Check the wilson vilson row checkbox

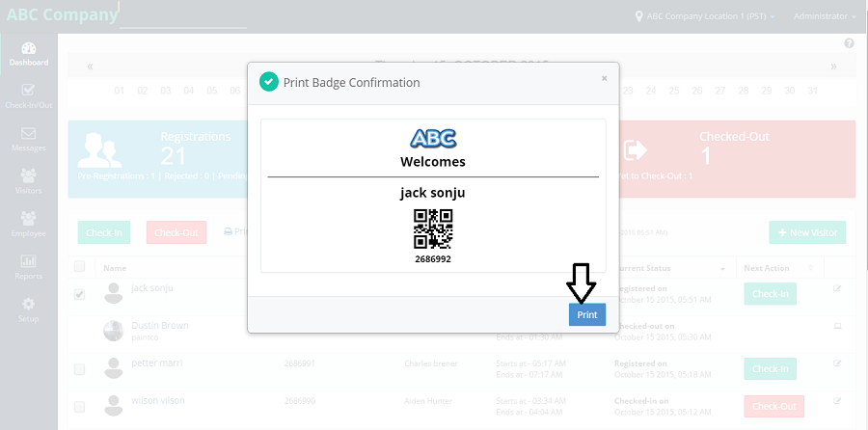[80, 407]
